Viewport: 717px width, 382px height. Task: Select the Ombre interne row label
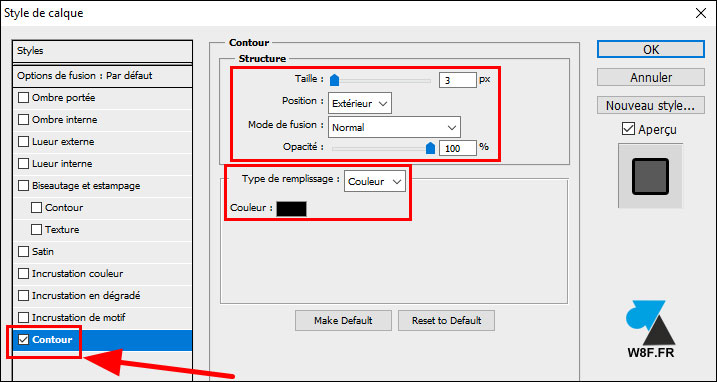point(64,120)
